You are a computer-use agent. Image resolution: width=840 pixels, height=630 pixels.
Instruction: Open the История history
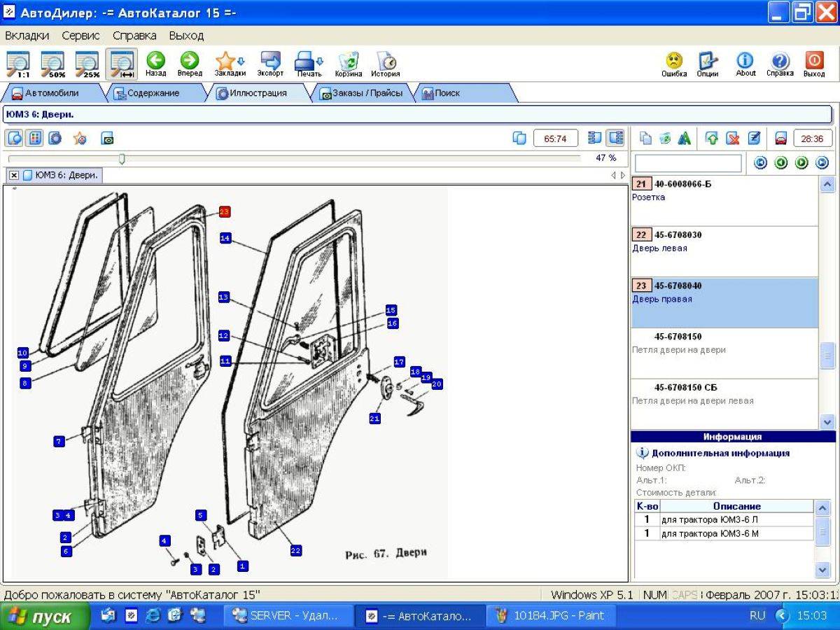[386, 64]
